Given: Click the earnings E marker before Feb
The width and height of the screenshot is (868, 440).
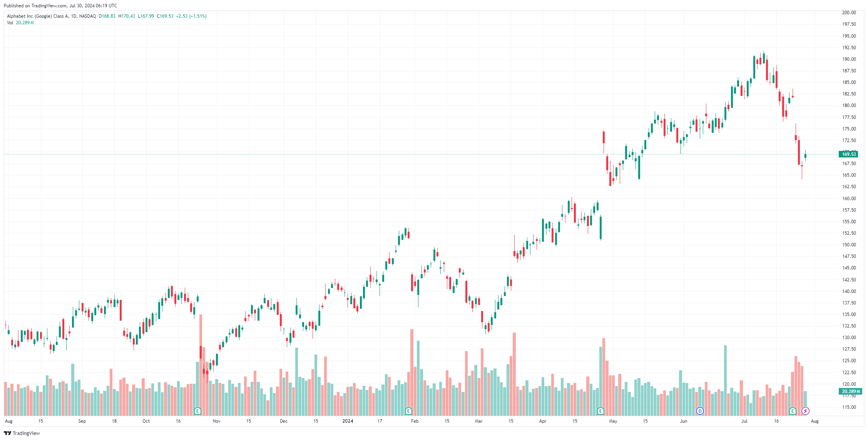Looking at the screenshot, I should click(x=408, y=411).
